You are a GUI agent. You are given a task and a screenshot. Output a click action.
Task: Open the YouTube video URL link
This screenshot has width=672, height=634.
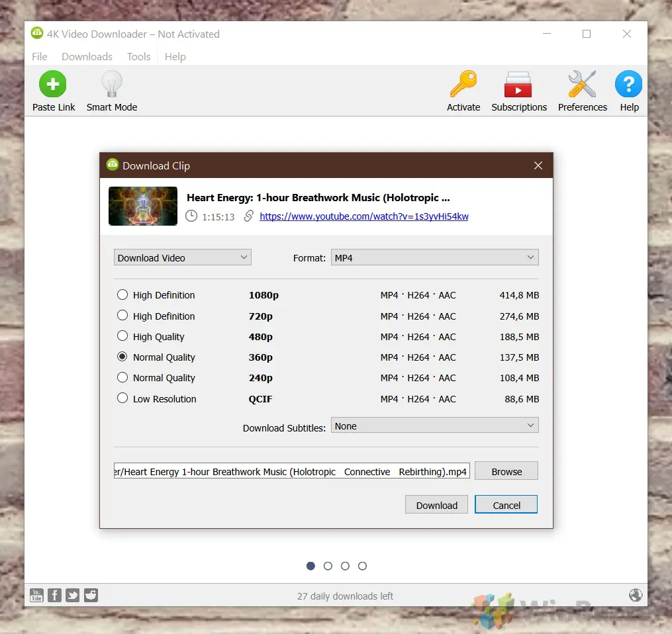point(363,216)
